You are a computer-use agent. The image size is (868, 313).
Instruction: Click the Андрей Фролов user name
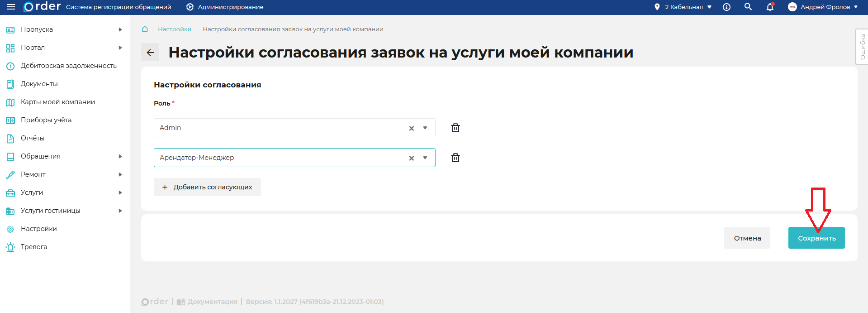(825, 7)
